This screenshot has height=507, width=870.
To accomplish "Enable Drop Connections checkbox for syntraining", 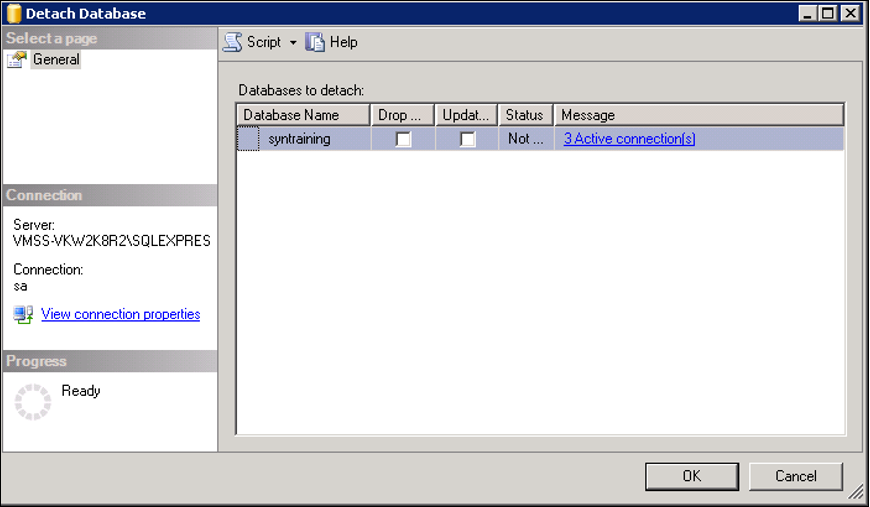I will pos(403,140).
